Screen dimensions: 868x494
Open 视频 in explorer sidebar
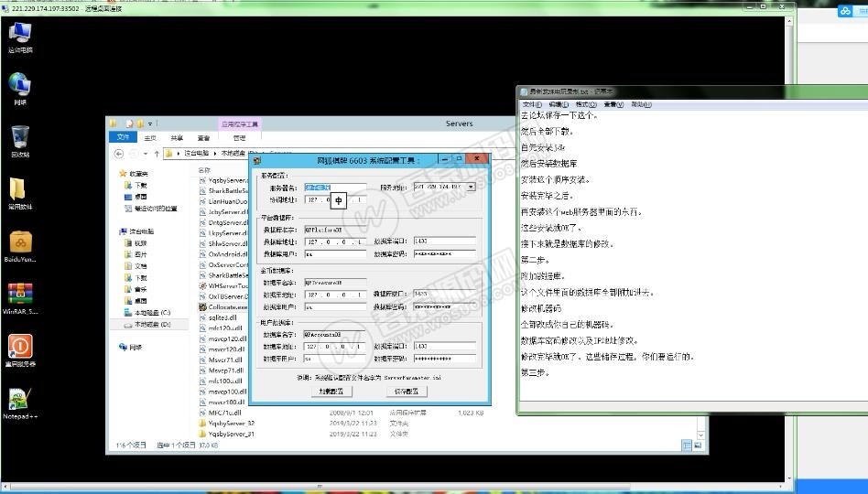pyautogui.click(x=136, y=242)
